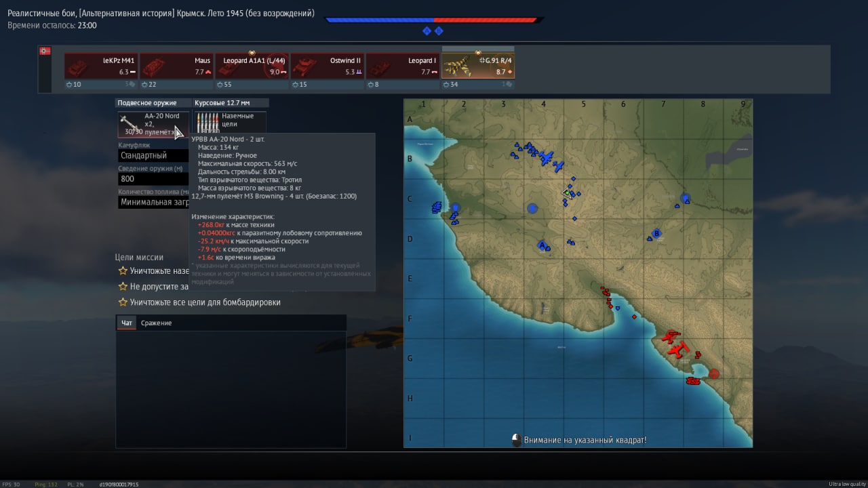Screen dimensions: 868x488
Task: Click the blue allied ships group in C1
Action: click(437, 207)
